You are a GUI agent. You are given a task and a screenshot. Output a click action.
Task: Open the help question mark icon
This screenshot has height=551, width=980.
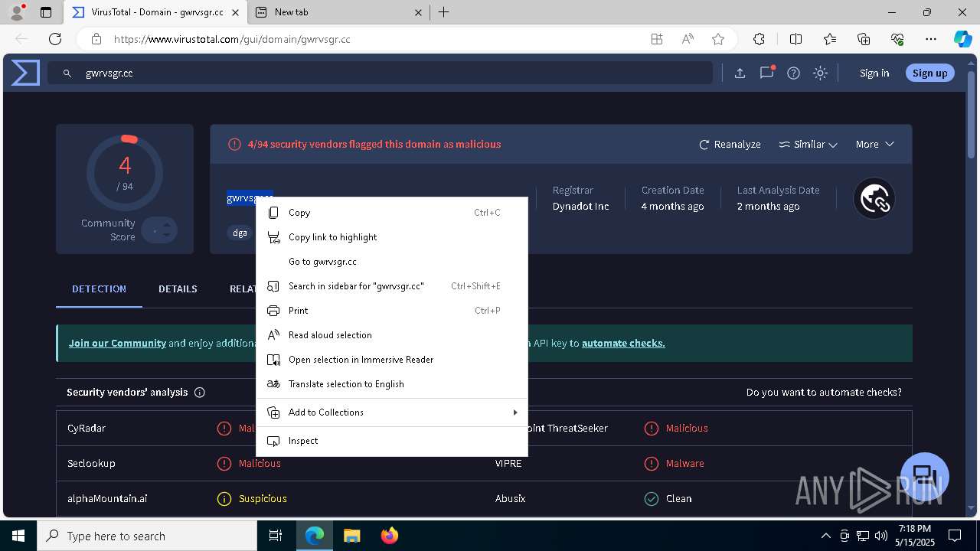point(794,73)
